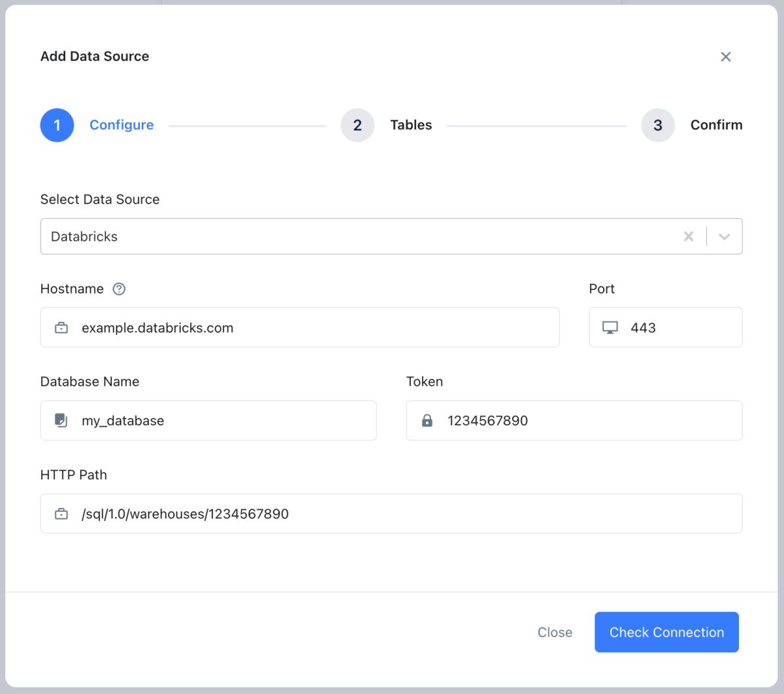
Task: Click the Token label text
Action: [425, 381]
